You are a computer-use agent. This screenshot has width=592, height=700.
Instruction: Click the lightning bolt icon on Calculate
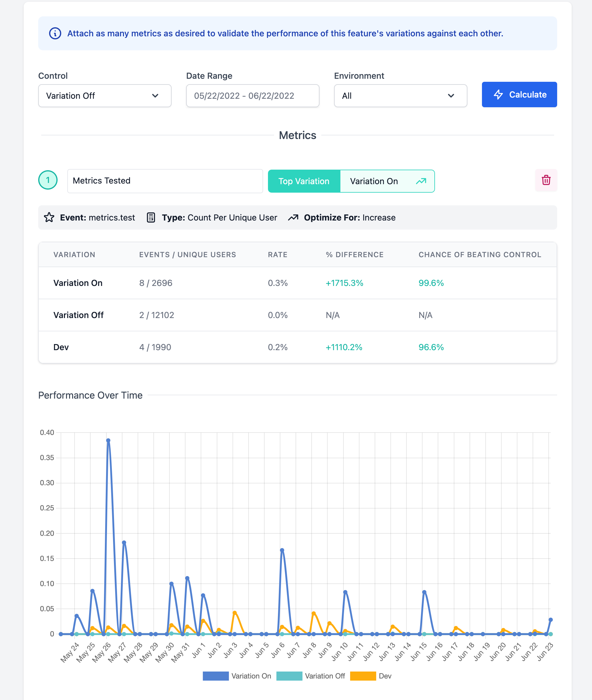point(498,95)
